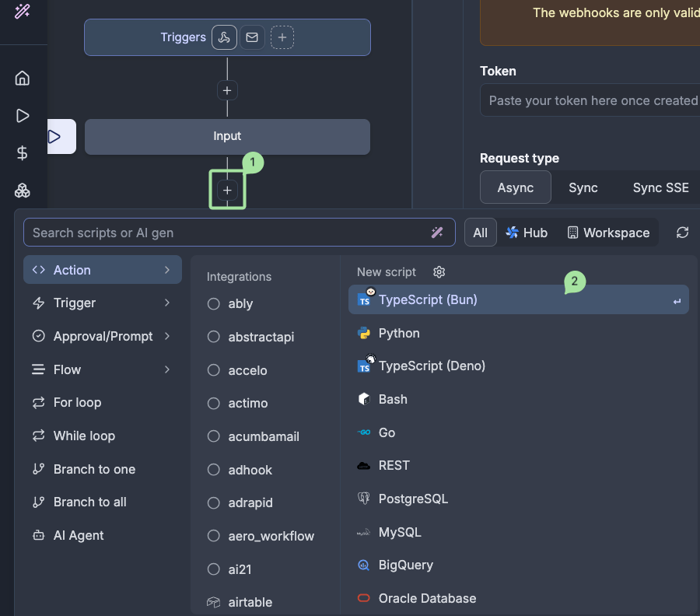Image resolution: width=700 pixels, height=616 pixels.
Task: Add a new trigger with dashed plus
Action: pos(282,37)
